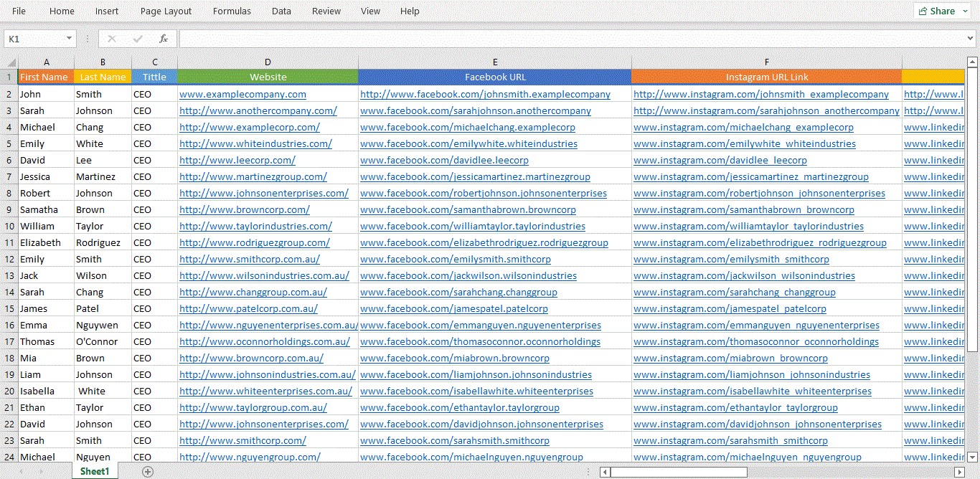Select column D header
The height and width of the screenshot is (479, 980).
coord(268,62)
